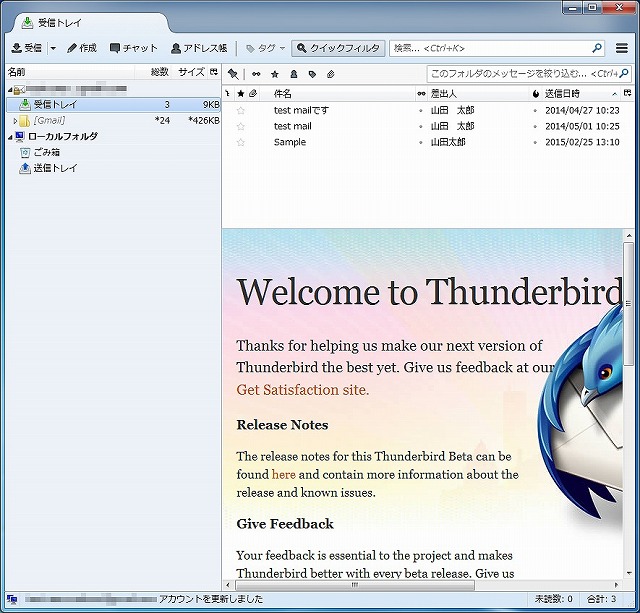Collapse the ローカルフォルダ node

(x=10, y=137)
